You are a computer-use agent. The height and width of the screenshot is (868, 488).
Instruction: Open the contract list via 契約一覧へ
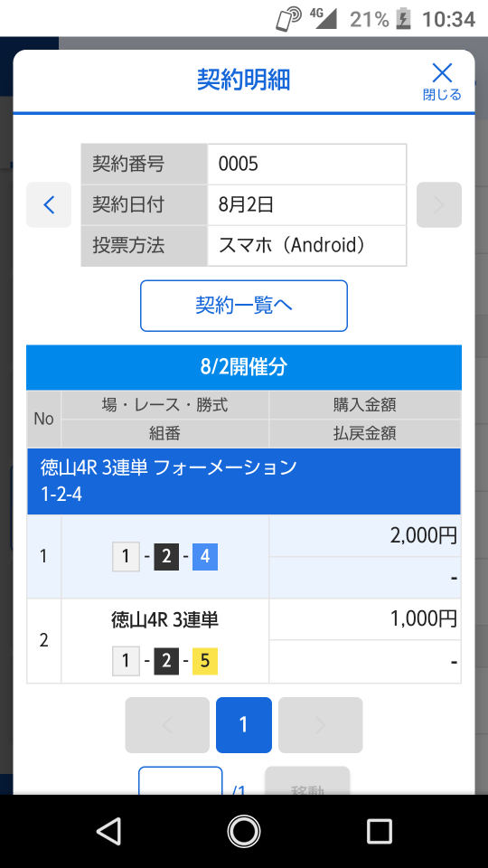(243, 306)
